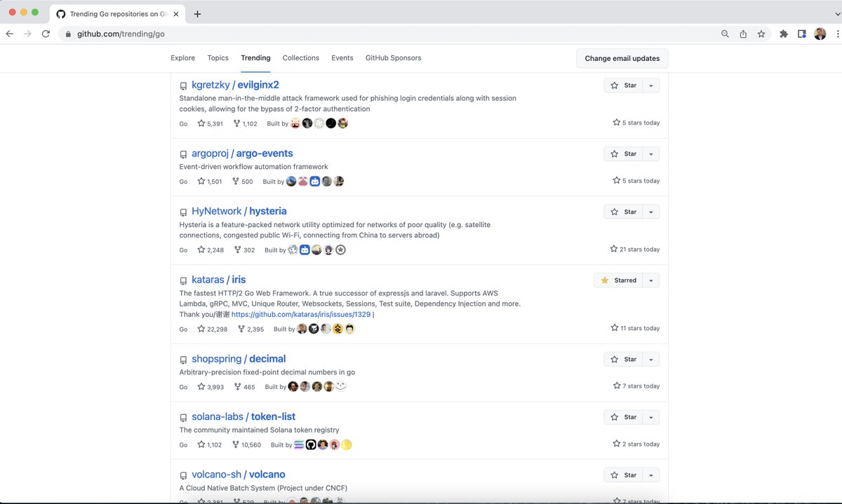842x504 pixels.
Task: Open the shopspring / decimal repository link
Action: pos(239,359)
